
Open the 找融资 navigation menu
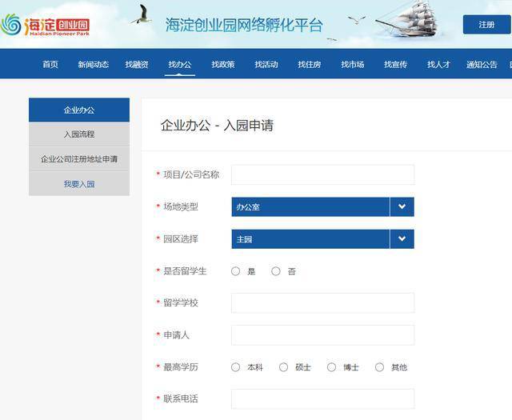136,65
